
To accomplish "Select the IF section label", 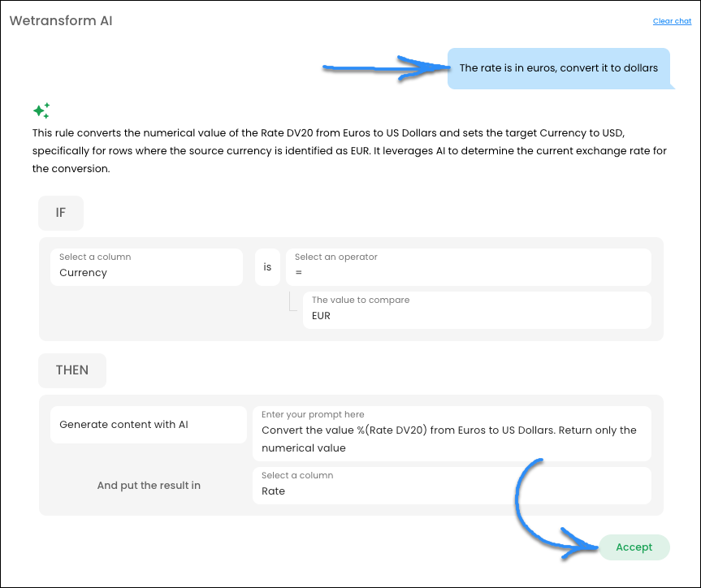I will tap(61, 213).
